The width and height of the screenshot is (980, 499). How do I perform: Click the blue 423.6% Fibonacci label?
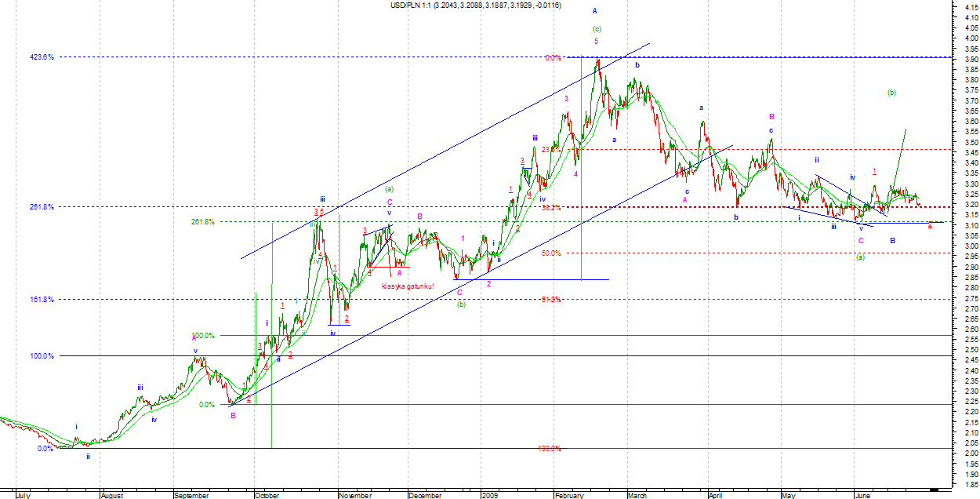[42, 57]
